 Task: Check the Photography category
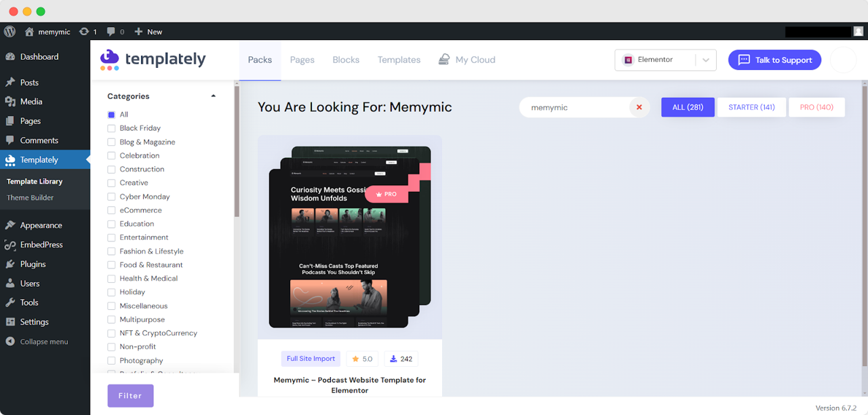[x=111, y=361]
